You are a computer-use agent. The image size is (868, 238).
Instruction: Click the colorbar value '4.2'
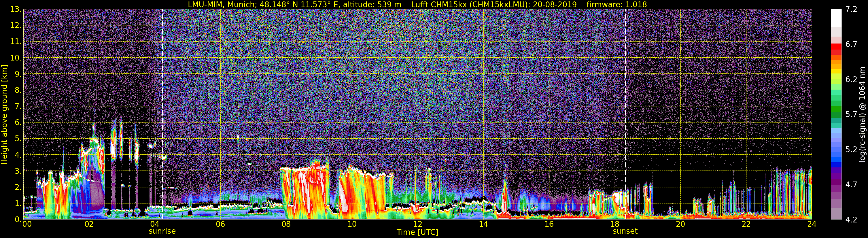coord(851,220)
